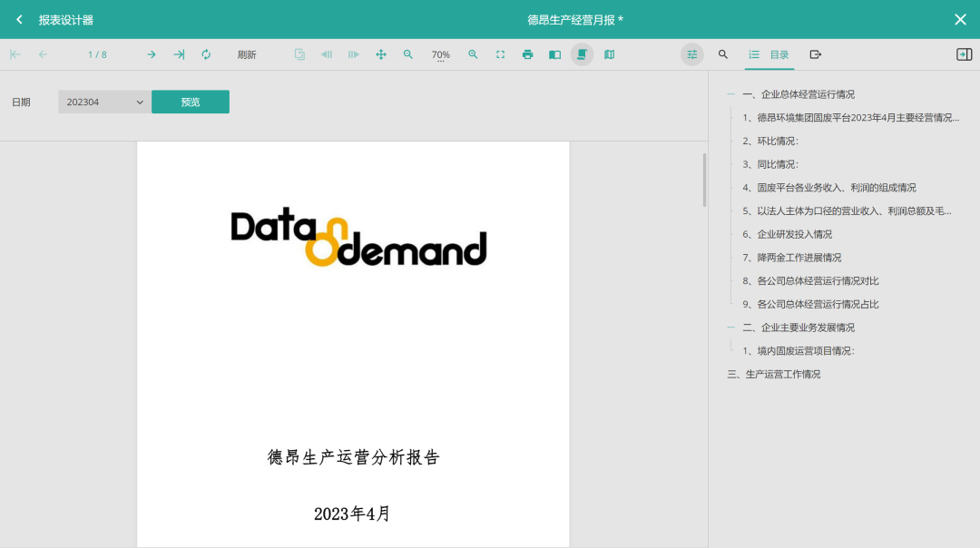Go to previous page arrow
This screenshot has height=548, width=980.
point(44,55)
